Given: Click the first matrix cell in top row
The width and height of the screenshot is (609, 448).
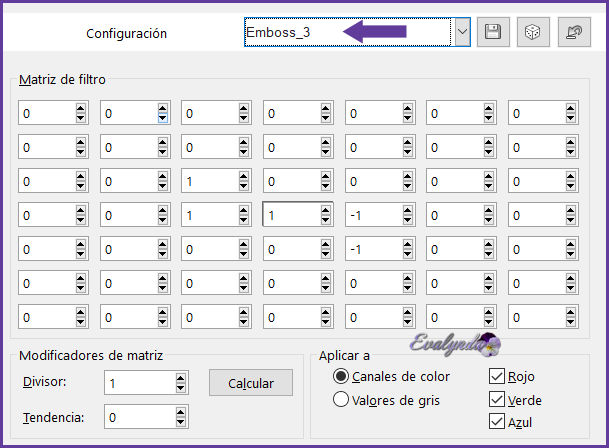Looking at the screenshot, I should 45,114.
